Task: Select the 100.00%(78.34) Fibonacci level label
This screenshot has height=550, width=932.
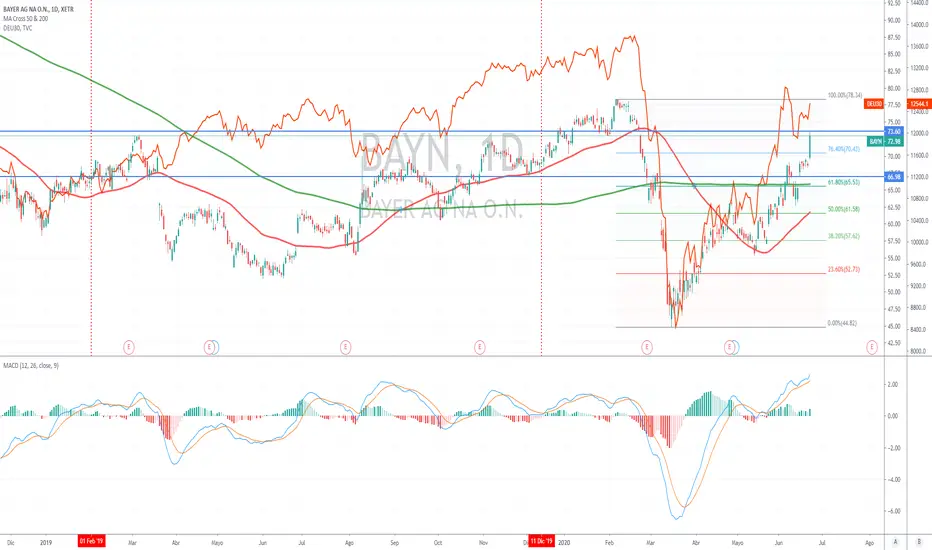Action: point(845,95)
